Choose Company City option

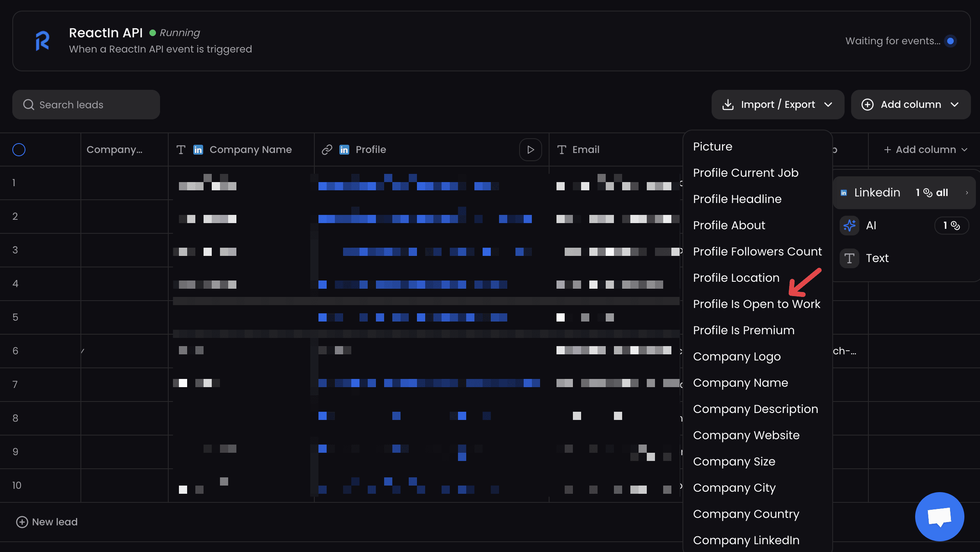coord(735,488)
